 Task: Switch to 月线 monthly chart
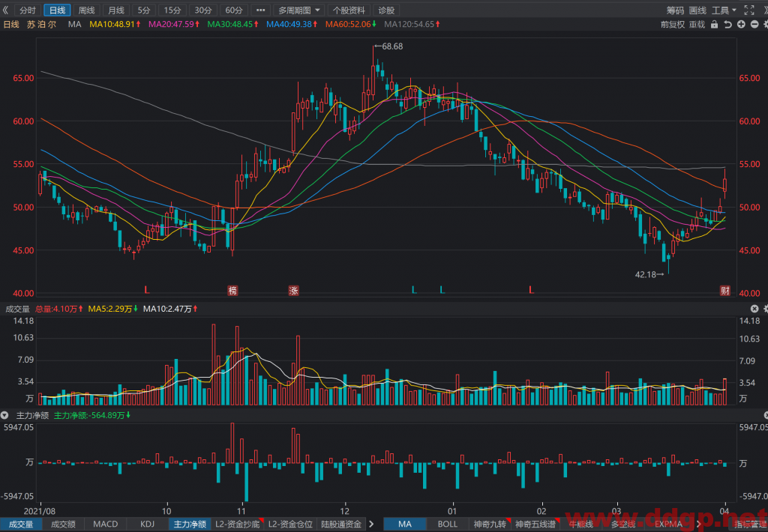(115, 10)
